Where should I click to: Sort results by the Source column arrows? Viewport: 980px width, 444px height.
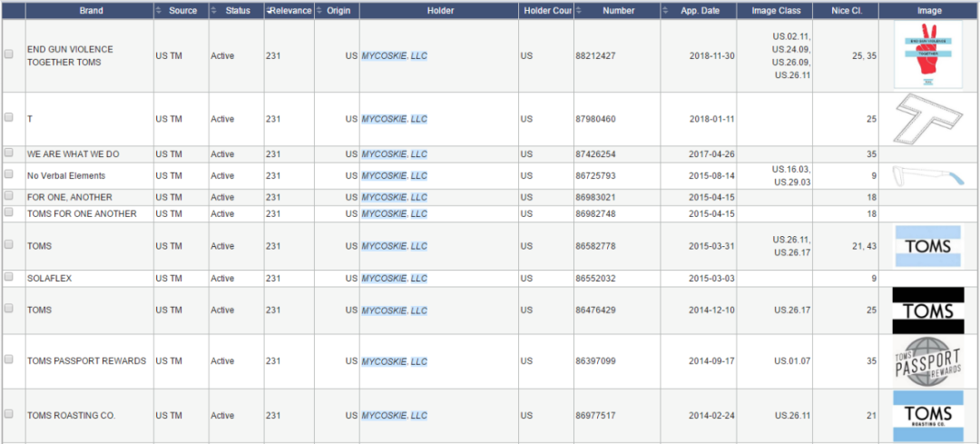(x=158, y=11)
